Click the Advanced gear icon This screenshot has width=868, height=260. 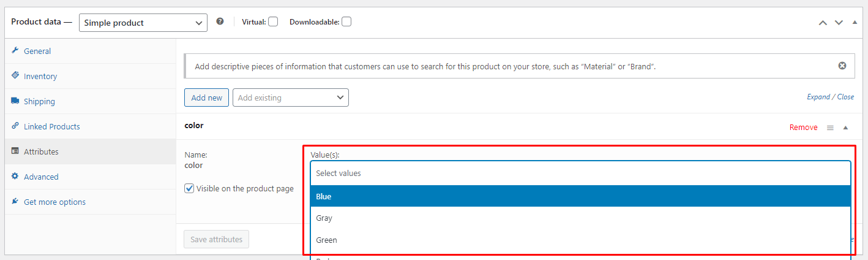(x=15, y=177)
